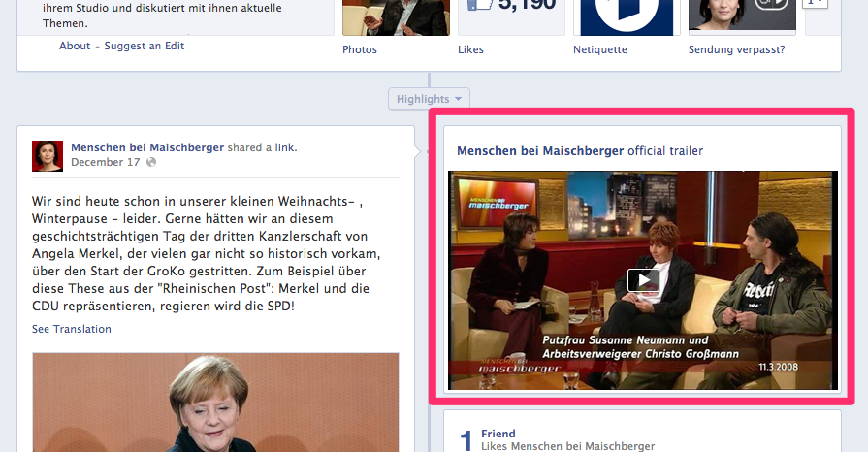Click the 1 Friend likes heading

(498, 434)
